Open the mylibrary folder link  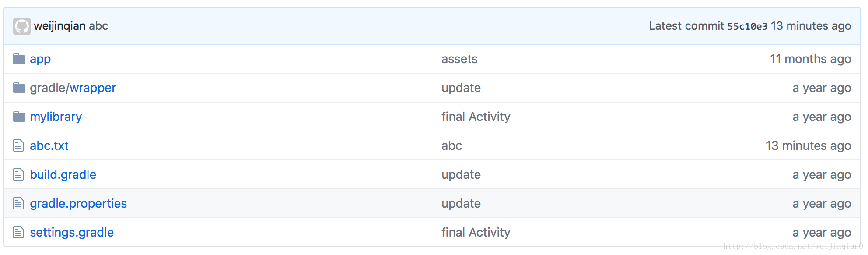56,117
